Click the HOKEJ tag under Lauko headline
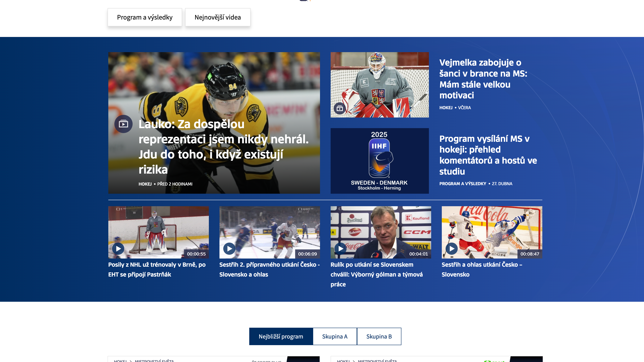The width and height of the screenshot is (644, 362). (145, 184)
